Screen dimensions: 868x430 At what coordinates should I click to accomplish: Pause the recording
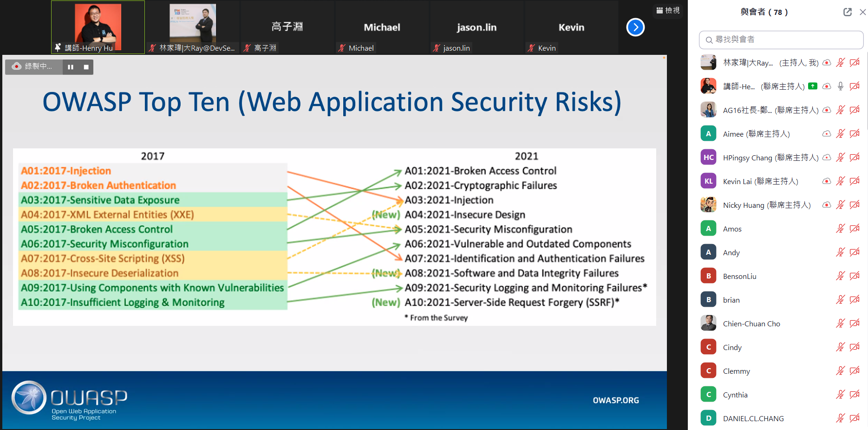(71, 67)
